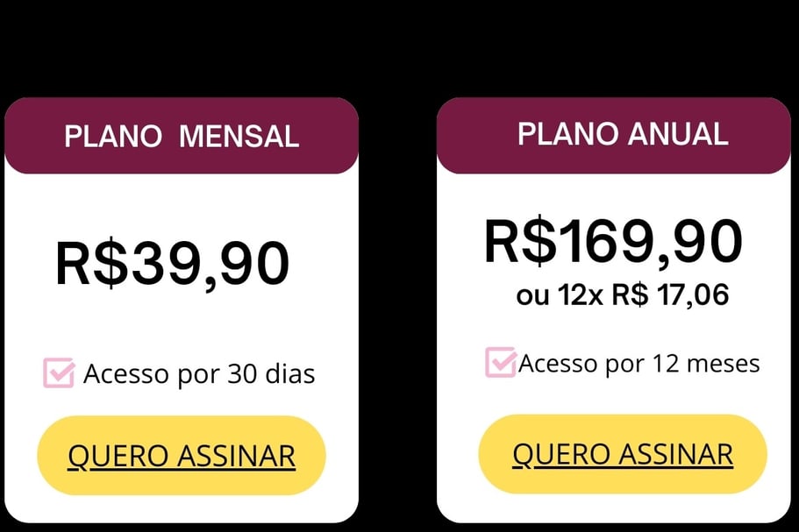This screenshot has width=799, height=532.
Task: Click the R$ symbol of the annual price
Action: click(521, 241)
